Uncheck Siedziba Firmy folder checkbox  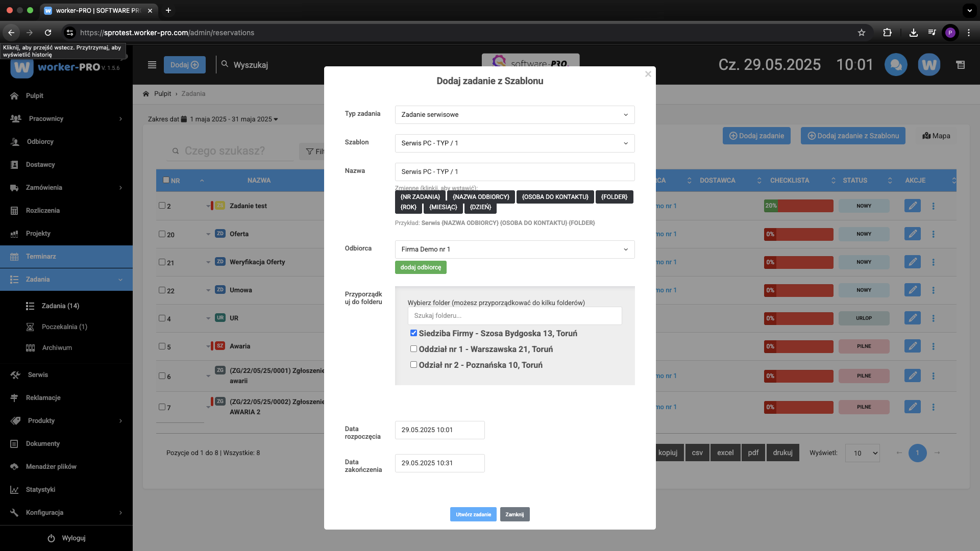[x=414, y=333]
